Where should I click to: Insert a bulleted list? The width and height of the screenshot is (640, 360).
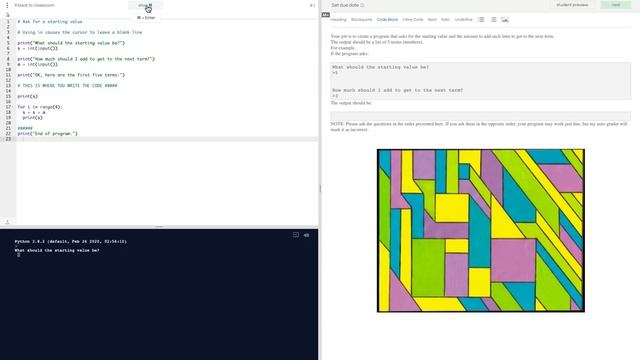coord(493,20)
